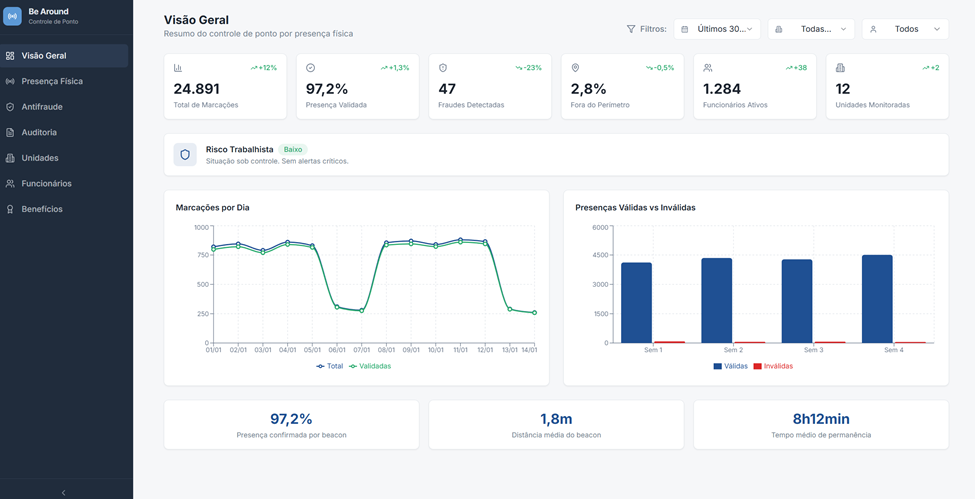
Task: Click the -0,5% trend indicator
Action: [660, 67]
